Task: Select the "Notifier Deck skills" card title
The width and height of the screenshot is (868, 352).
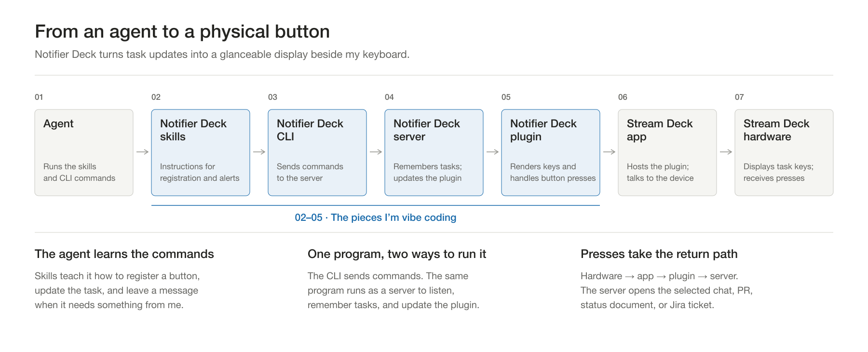Action: click(x=193, y=130)
